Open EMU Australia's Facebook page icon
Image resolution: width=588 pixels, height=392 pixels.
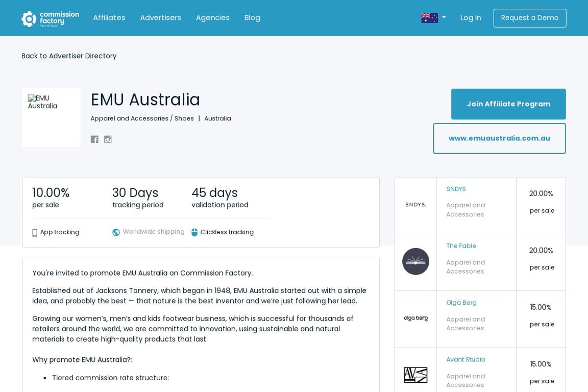(94, 139)
